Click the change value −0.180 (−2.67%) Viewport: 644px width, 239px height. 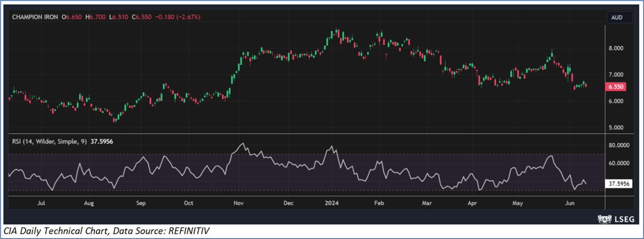177,17
